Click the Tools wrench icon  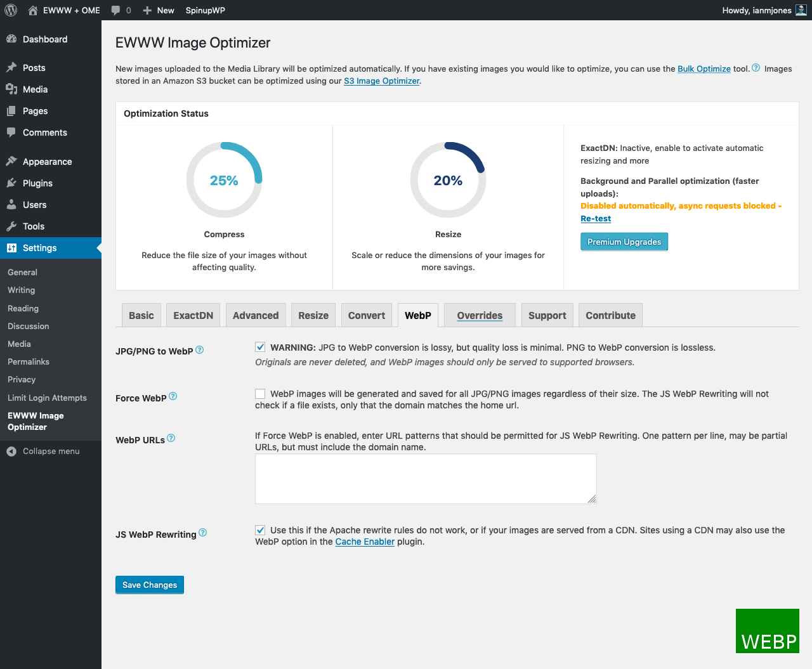click(11, 226)
